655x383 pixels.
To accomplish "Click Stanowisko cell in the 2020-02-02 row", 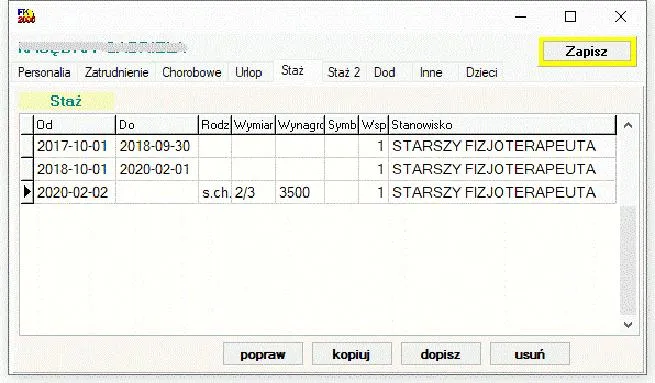I will click(x=502, y=192).
